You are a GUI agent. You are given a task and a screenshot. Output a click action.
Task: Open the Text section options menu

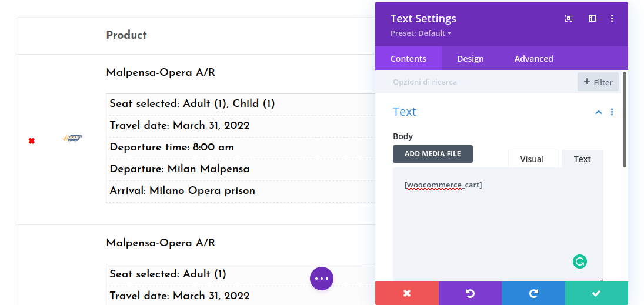pos(612,112)
